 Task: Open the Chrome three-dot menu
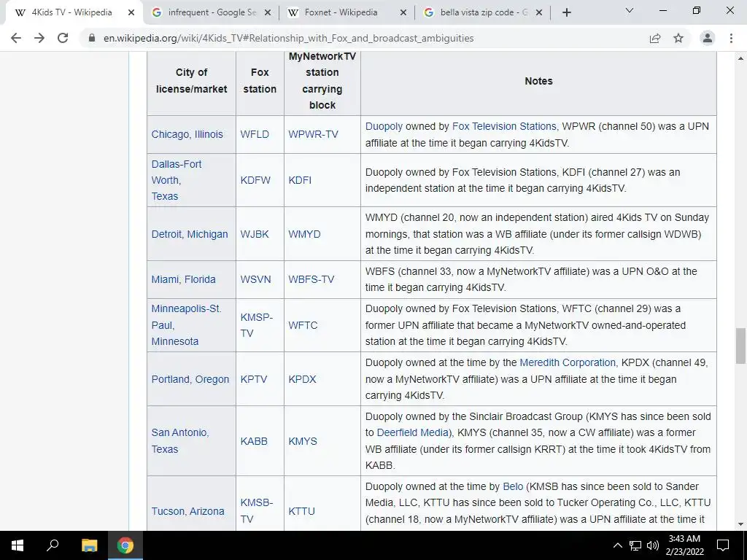[x=731, y=38]
